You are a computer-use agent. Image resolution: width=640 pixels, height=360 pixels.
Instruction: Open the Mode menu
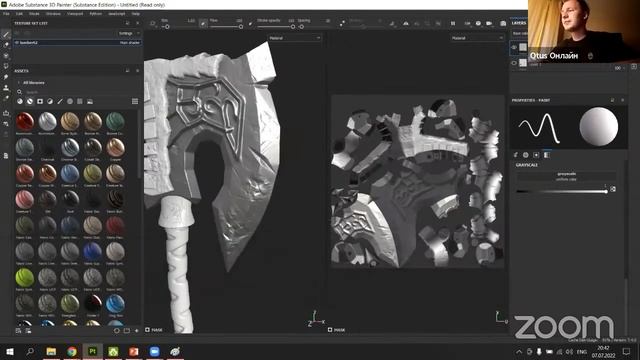34,13
